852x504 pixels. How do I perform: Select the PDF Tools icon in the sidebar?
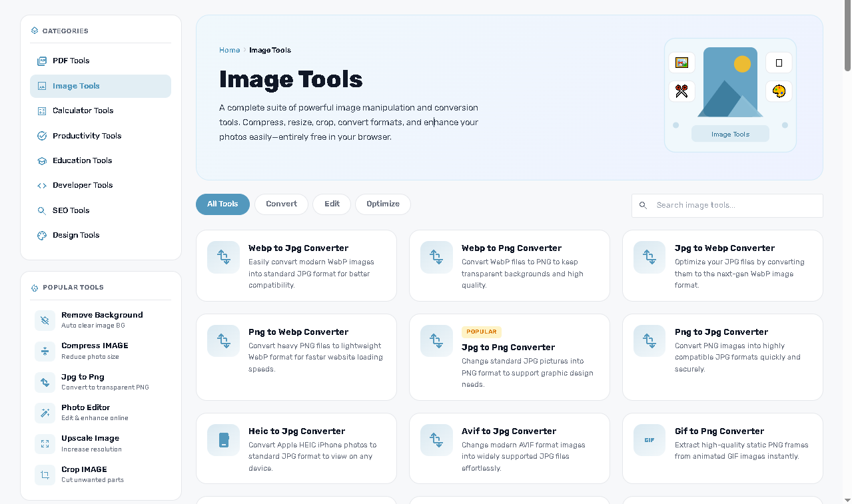[x=41, y=61]
